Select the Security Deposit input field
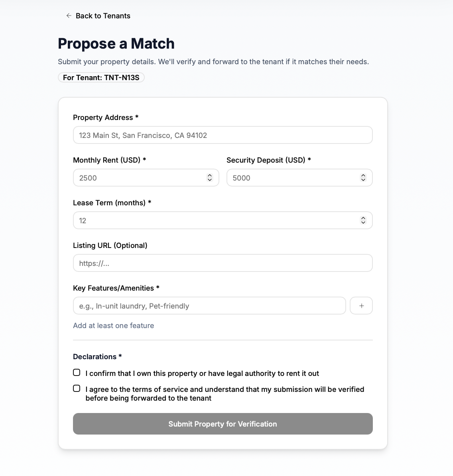 click(x=293, y=178)
